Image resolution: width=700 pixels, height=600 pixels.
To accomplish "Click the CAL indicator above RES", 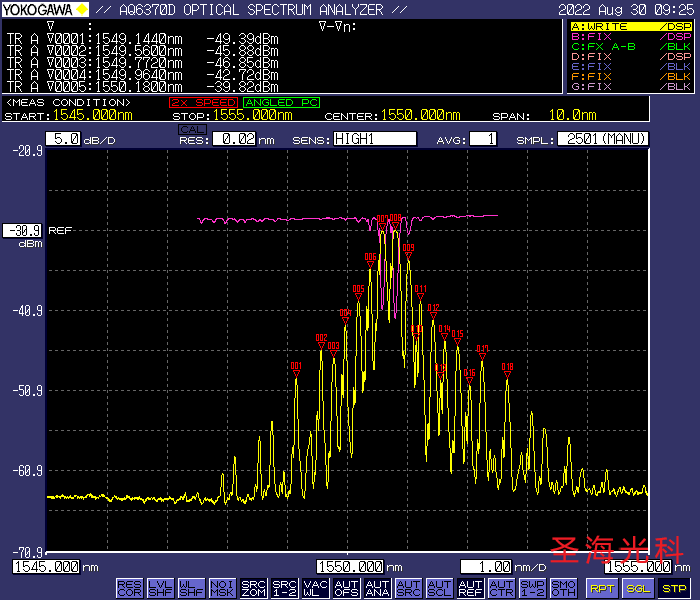I will click(192, 129).
